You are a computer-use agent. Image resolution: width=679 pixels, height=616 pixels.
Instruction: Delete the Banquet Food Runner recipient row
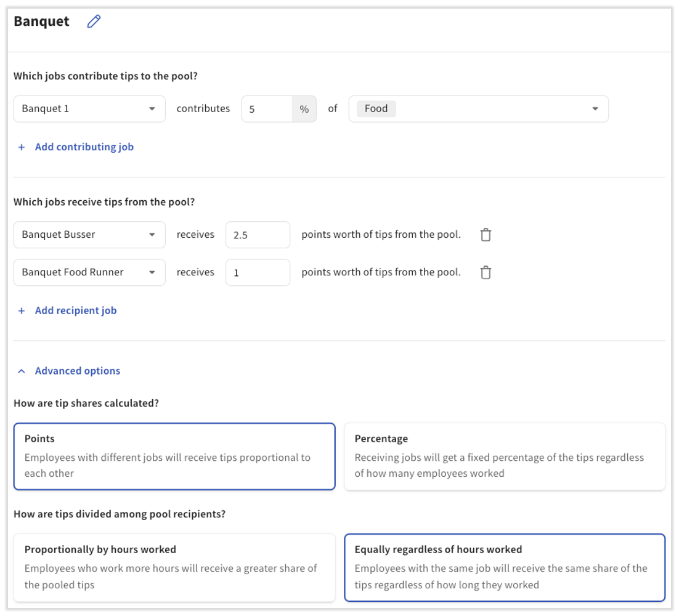[x=486, y=272]
